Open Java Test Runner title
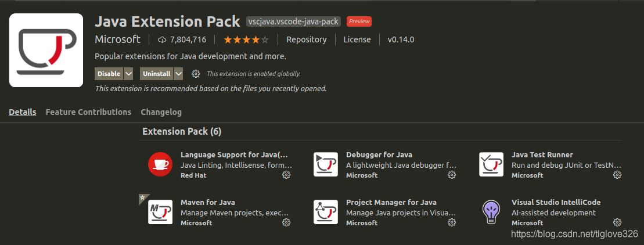This screenshot has width=644, height=245. (x=542, y=154)
